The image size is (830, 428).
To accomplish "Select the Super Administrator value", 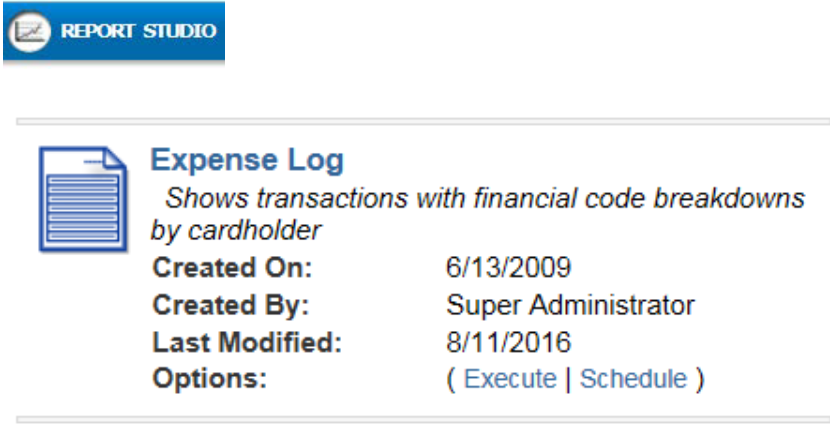I will tap(570, 305).
